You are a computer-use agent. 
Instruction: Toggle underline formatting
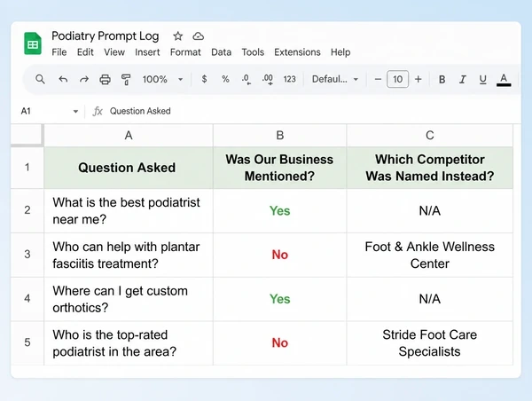[x=483, y=80]
